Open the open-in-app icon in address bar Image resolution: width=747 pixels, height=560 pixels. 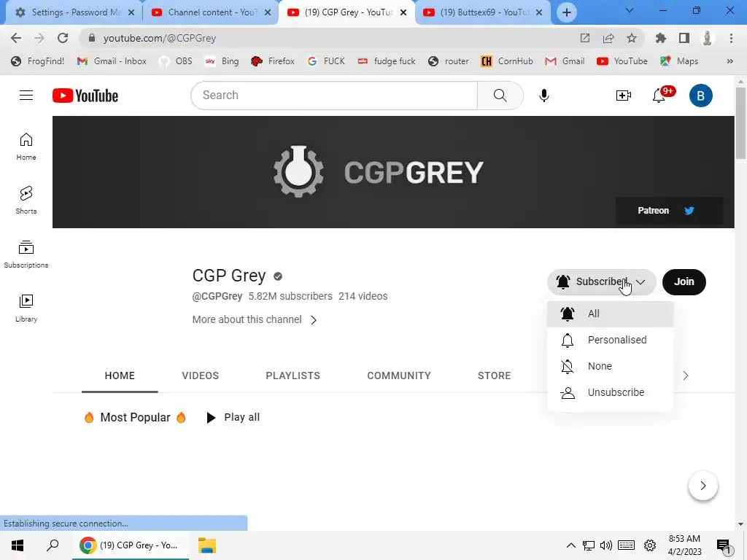[584, 38]
